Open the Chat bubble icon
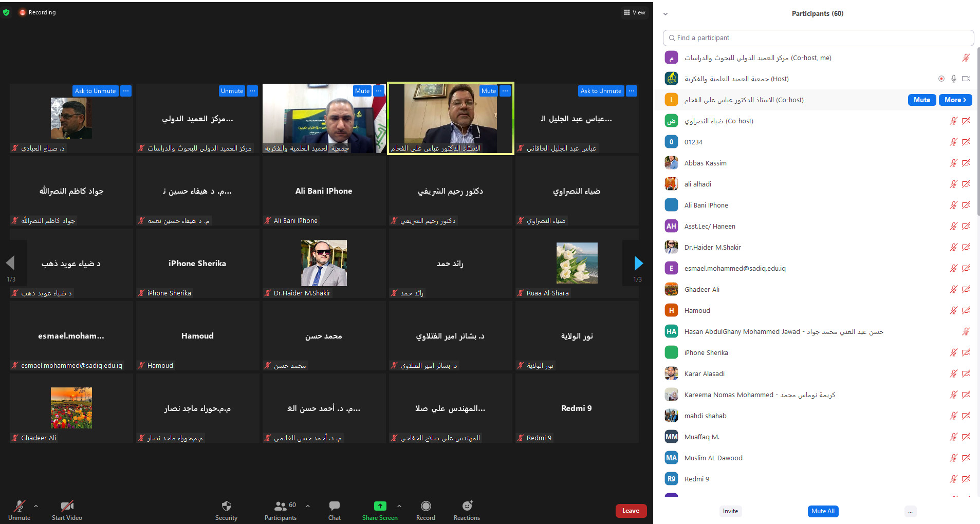980x524 pixels. [334, 506]
